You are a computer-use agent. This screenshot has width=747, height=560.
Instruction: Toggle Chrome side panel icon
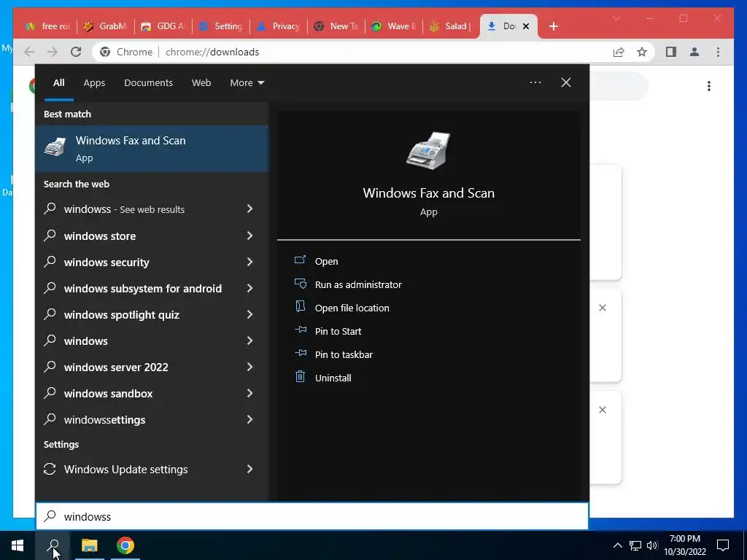tap(671, 52)
